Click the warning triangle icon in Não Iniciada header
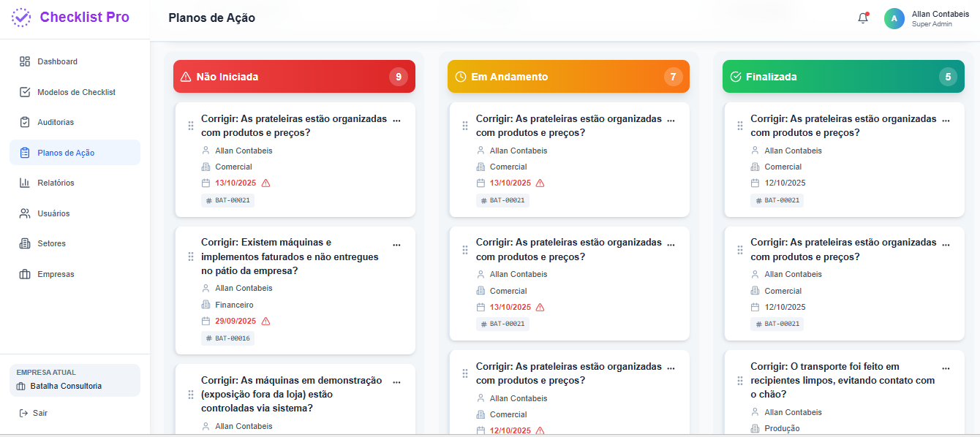This screenshot has width=980, height=437. [186, 77]
